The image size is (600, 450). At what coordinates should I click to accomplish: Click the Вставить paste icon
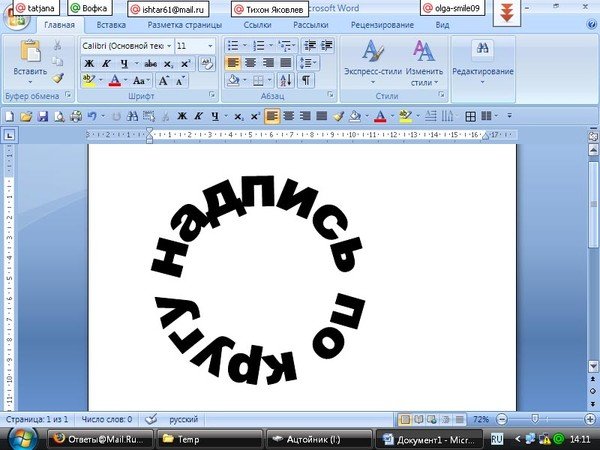tap(30, 53)
